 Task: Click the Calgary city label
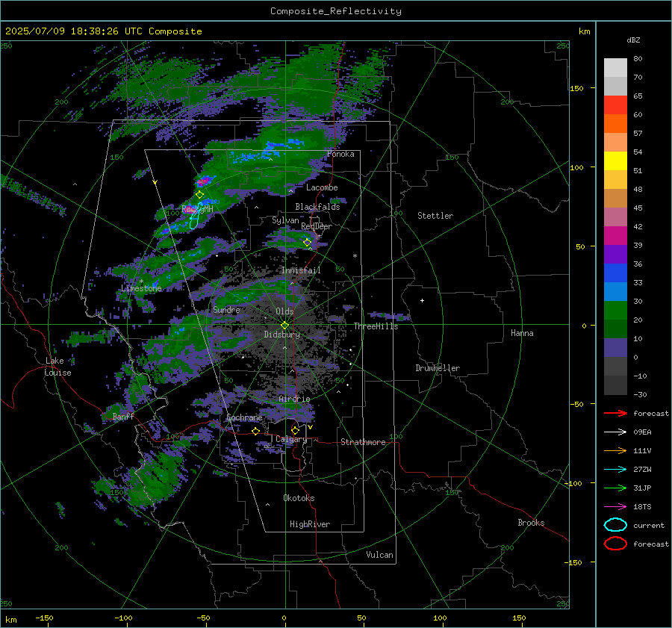291,439
